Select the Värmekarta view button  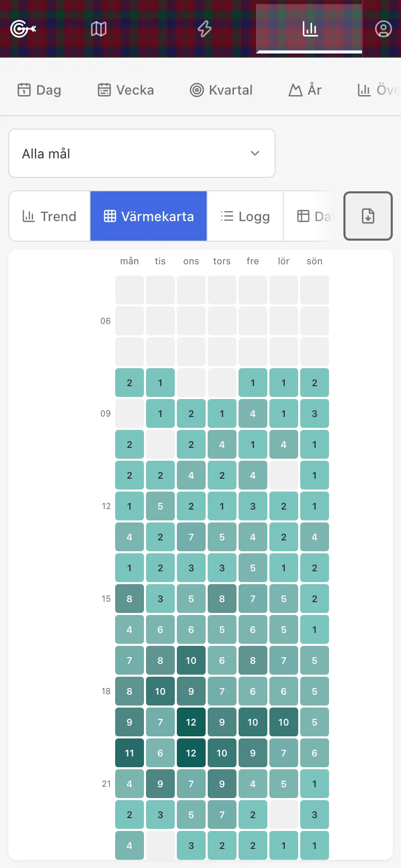click(149, 216)
